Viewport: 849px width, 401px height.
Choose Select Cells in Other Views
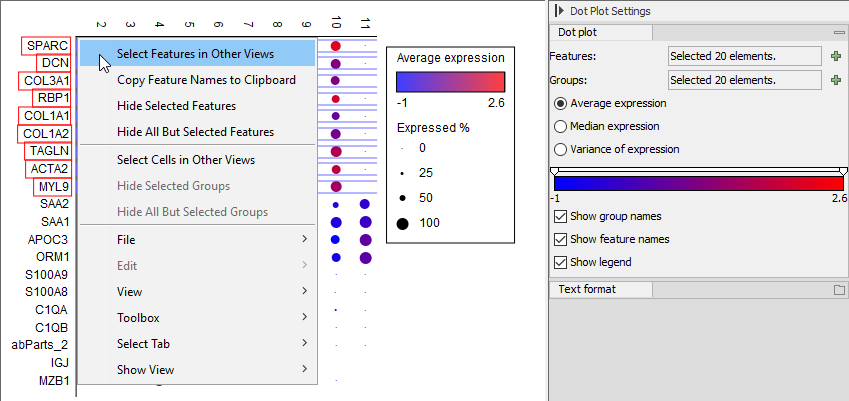[197, 160]
